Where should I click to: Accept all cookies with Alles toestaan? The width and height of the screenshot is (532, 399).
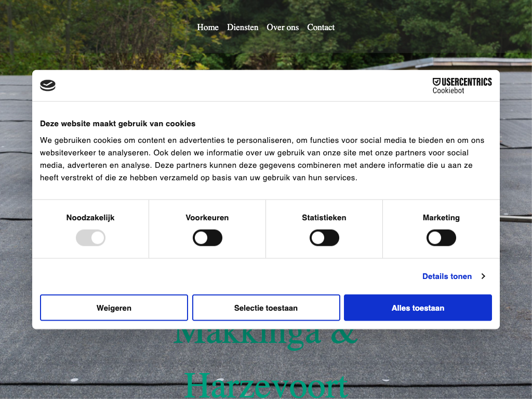pyautogui.click(x=418, y=308)
